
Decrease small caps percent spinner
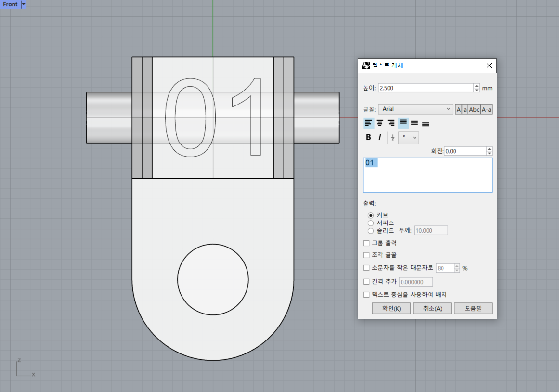(x=457, y=270)
